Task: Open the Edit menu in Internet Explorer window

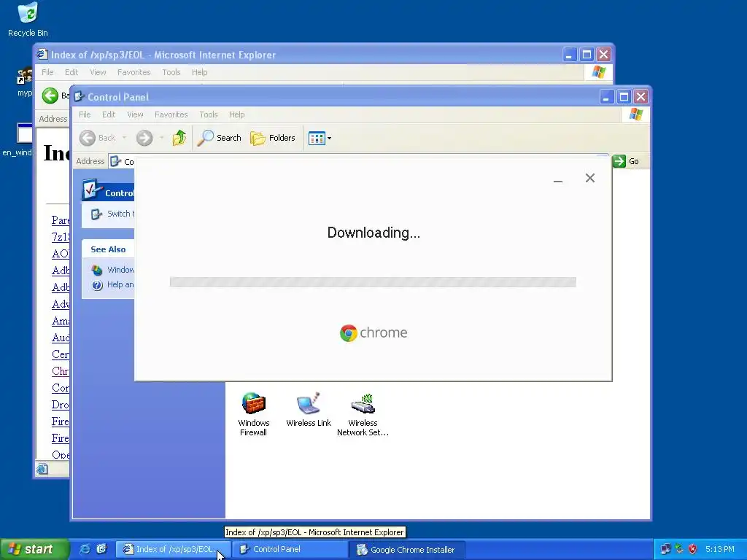Action: (x=71, y=72)
